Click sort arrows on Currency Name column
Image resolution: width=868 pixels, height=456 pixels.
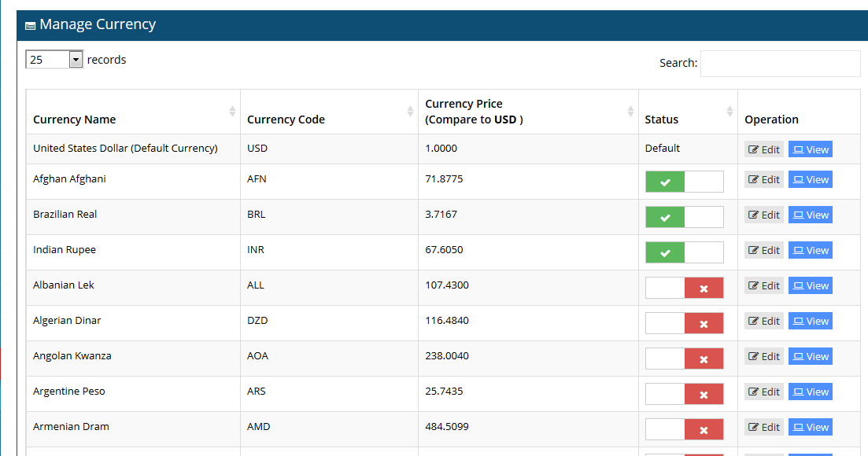pos(232,112)
